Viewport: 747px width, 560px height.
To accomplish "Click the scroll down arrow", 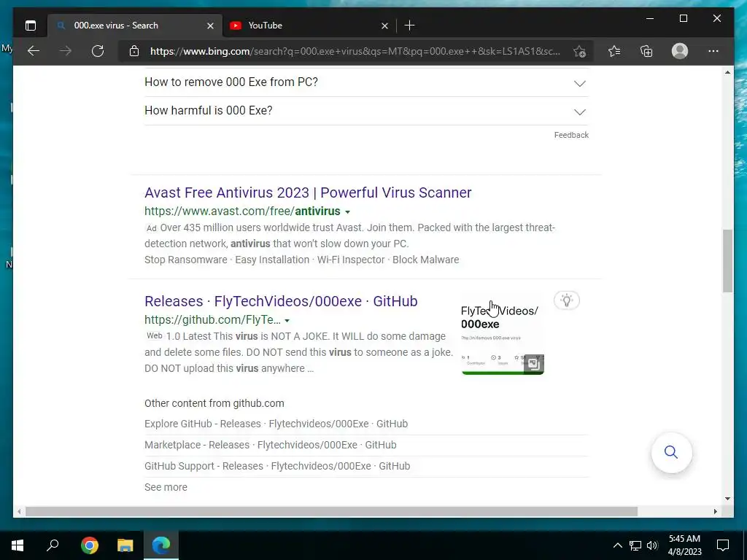I will click(x=727, y=499).
